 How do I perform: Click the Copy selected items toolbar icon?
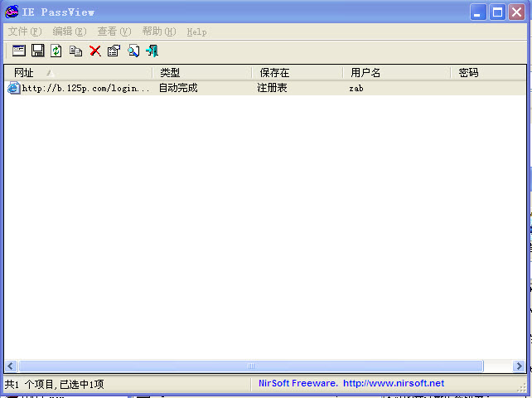pyautogui.click(x=75, y=51)
